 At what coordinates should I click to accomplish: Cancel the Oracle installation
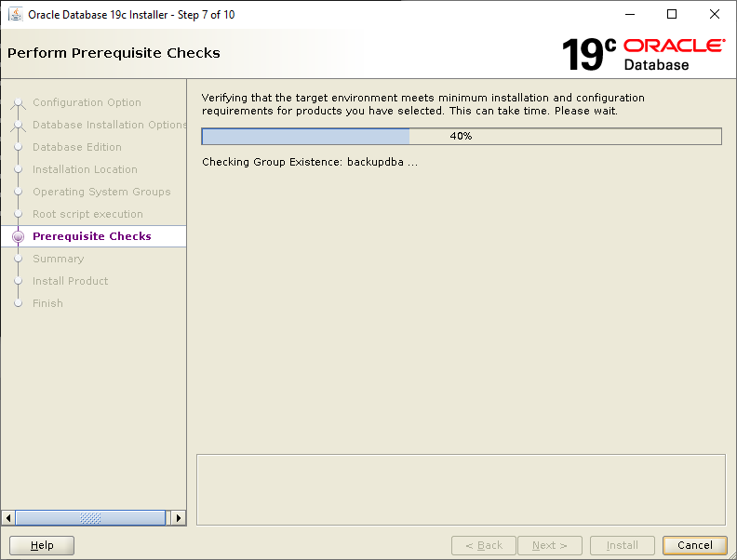tap(695, 545)
